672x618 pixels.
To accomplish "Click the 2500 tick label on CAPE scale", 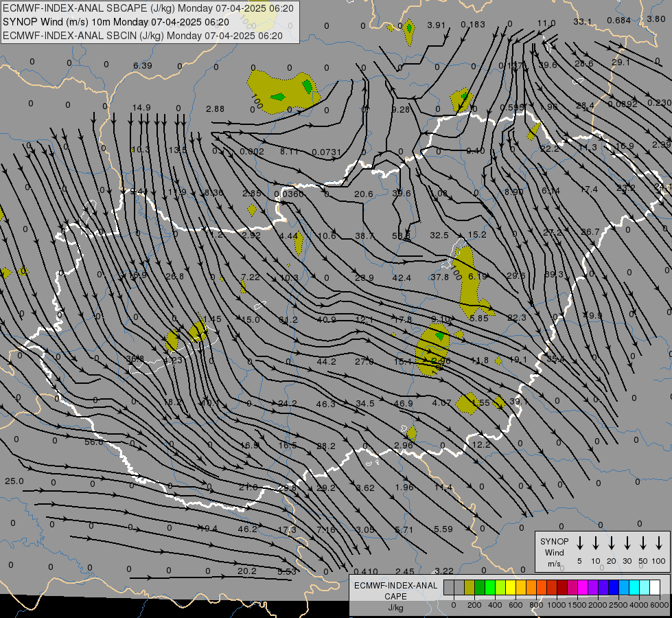I will pyautogui.click(x=618, y=605).
